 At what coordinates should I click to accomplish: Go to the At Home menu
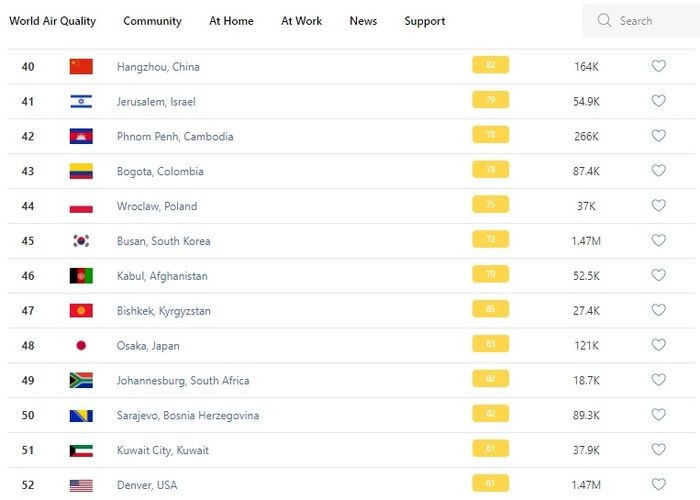tap(231, 21)
